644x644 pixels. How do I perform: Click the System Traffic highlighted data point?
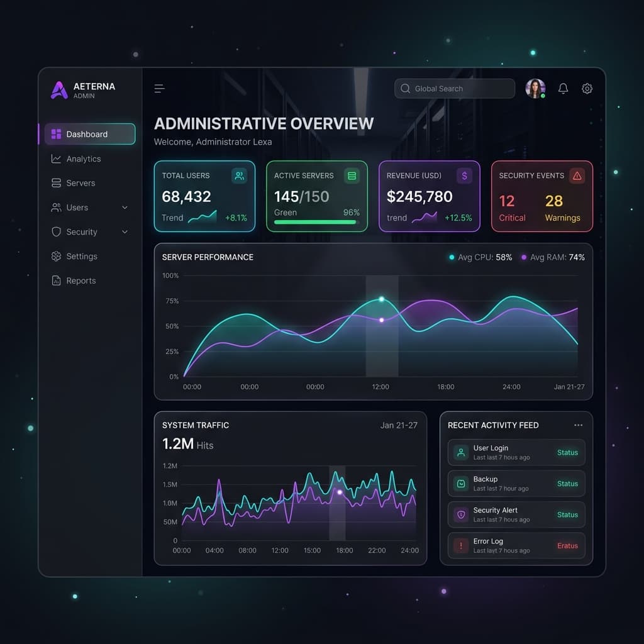click(x=340, y=492)
